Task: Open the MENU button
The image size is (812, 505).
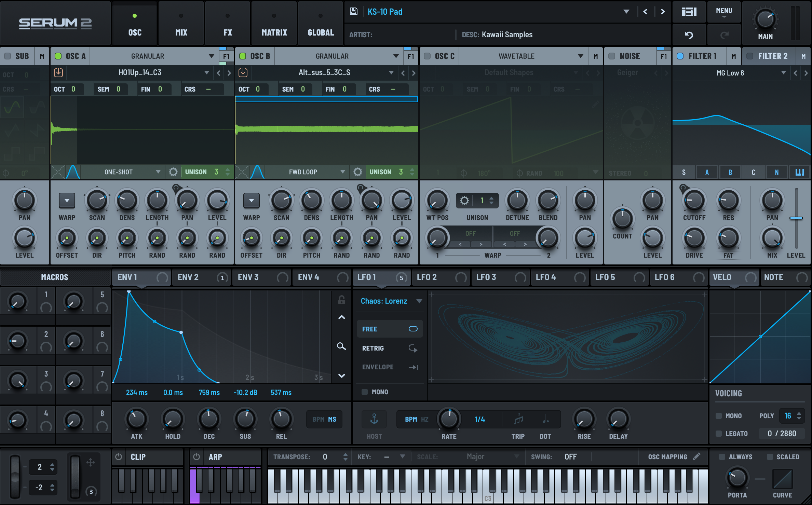Action: [724, 12]
